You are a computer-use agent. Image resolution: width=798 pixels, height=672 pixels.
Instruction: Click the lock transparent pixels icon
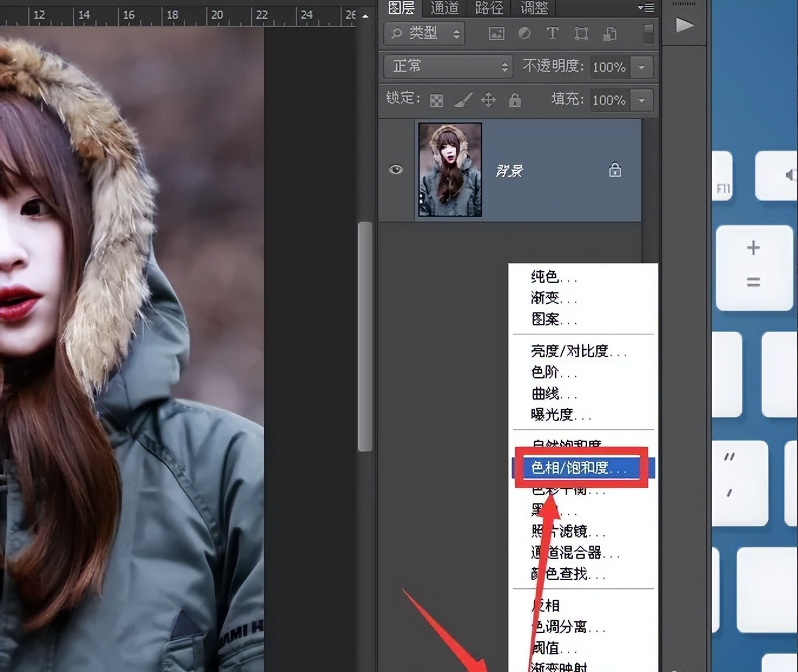tap(436, 100)
